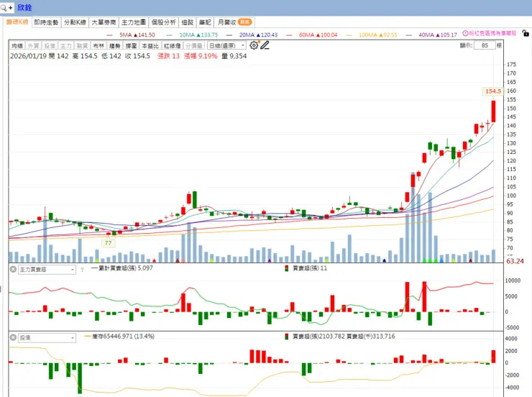Image resolution: width=532 pixels, height=397 pixels.
Task: Toggle the unlock padlock icon
Action: (x=526, y=33)
